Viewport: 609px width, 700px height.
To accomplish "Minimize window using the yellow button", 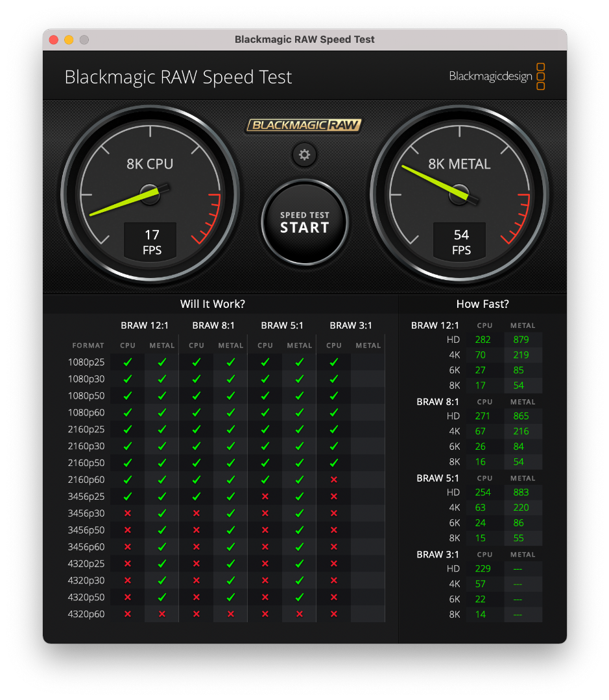I will click(69, 40).
